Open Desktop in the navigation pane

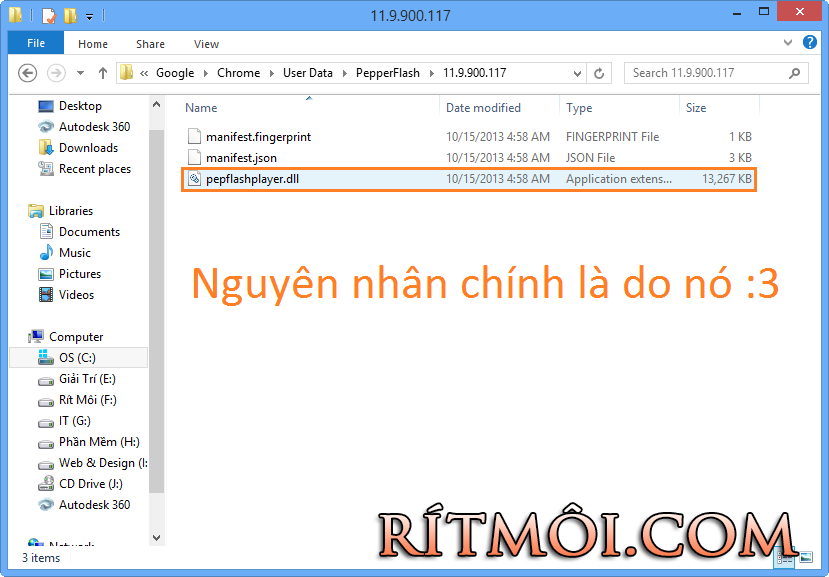80,106
